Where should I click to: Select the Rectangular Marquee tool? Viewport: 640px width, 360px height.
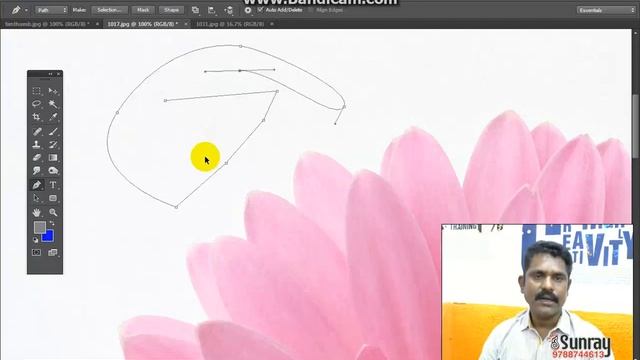[36, 91]
